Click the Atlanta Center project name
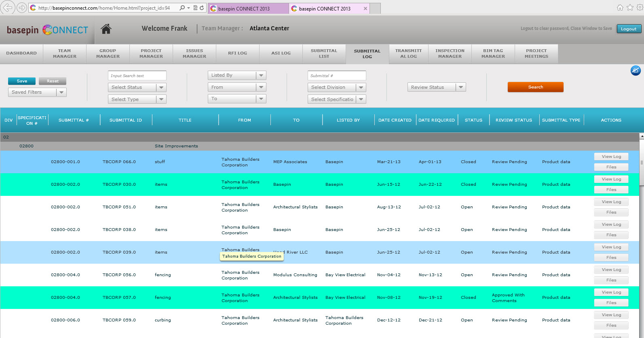This screenshot has width=644, height=338. [269, 28]
